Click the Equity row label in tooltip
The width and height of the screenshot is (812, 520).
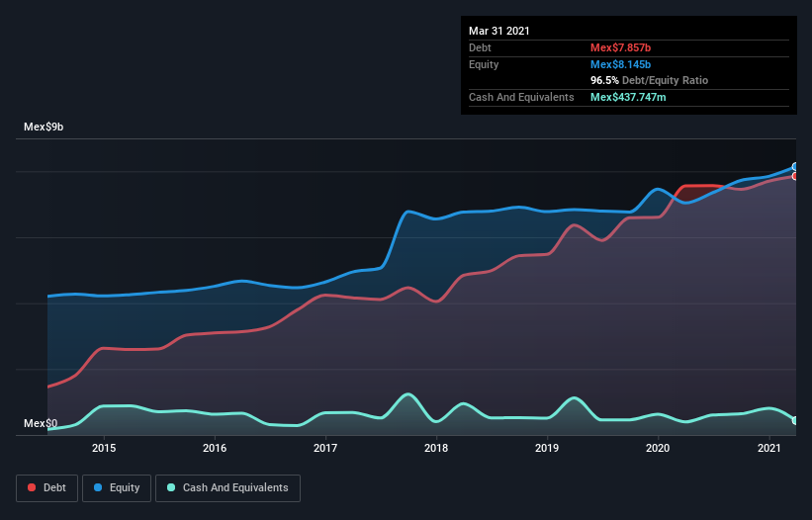point(484,64)
